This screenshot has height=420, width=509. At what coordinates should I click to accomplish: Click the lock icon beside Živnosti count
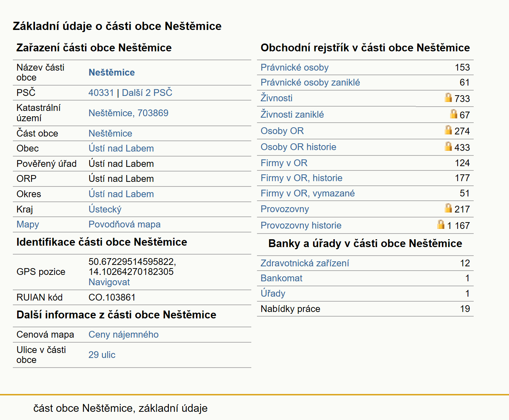(x=448, y=97)
